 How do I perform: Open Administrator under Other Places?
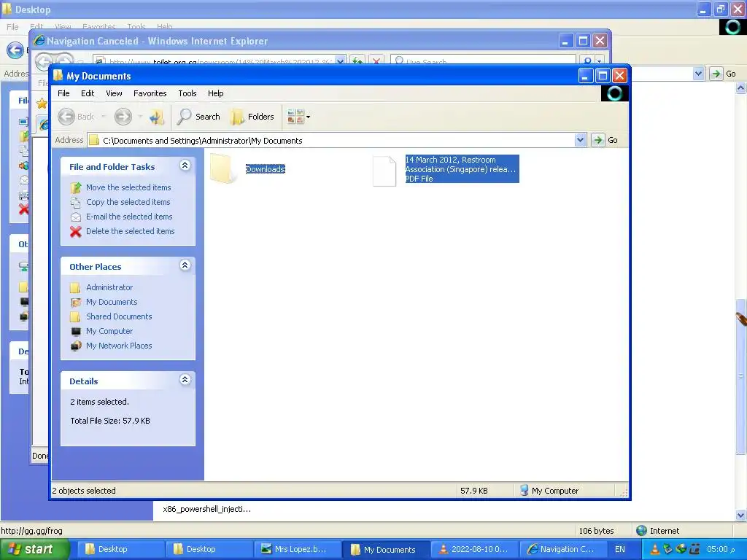(109, 287)
